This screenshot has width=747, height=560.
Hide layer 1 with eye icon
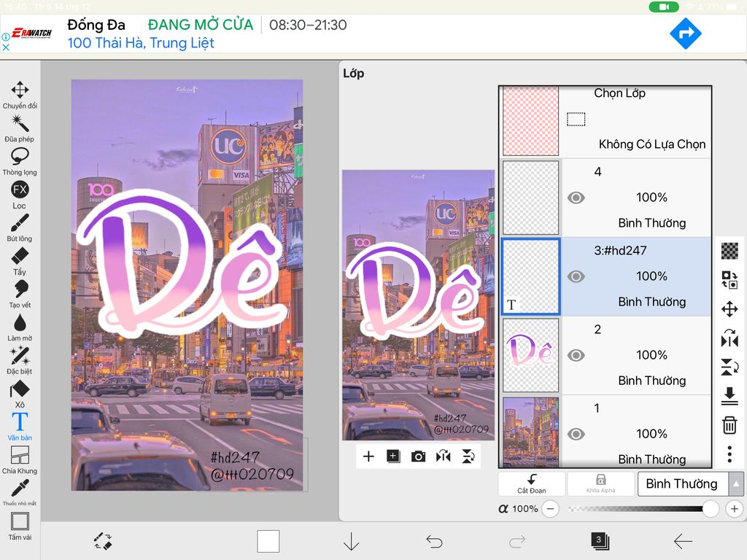[x=576, y=435]
